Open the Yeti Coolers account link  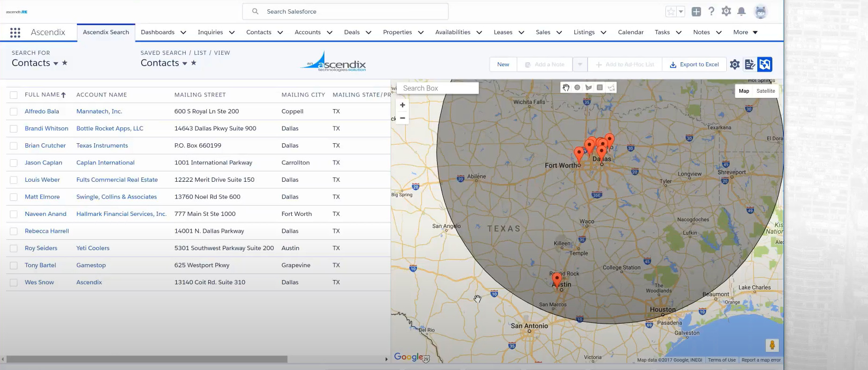[93, 248]
